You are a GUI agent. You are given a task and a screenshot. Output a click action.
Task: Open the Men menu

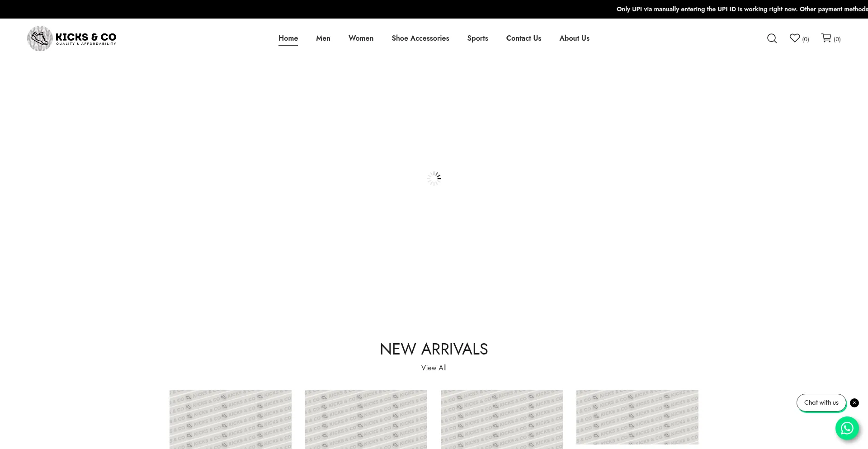(323, 38)
